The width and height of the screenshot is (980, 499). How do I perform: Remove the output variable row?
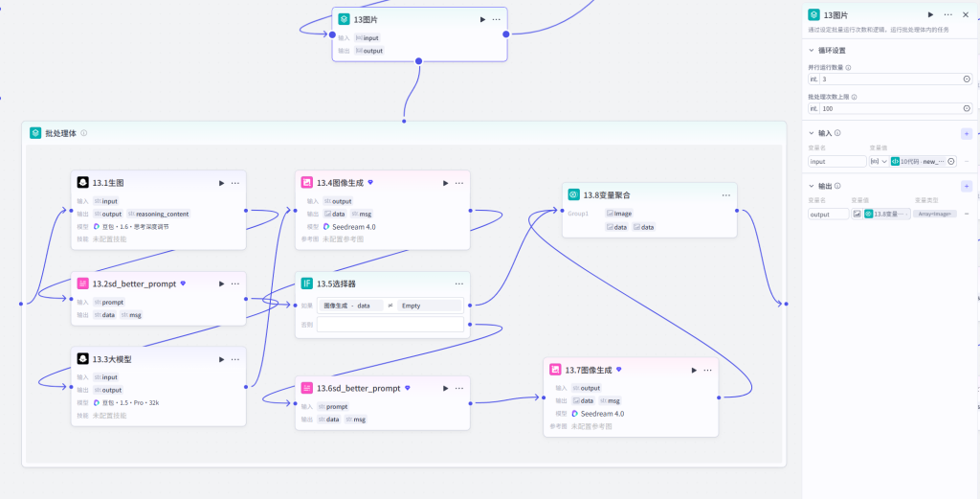click(x=967, y=214)
